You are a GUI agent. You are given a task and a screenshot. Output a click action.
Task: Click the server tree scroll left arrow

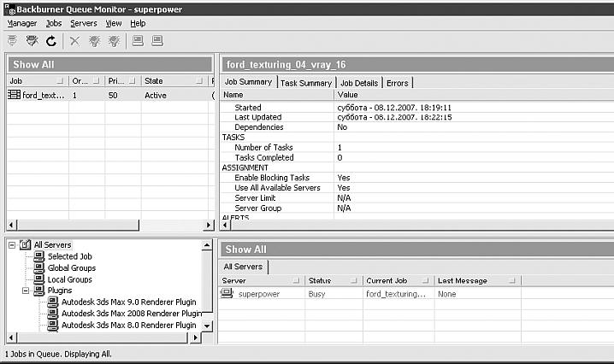11,338
